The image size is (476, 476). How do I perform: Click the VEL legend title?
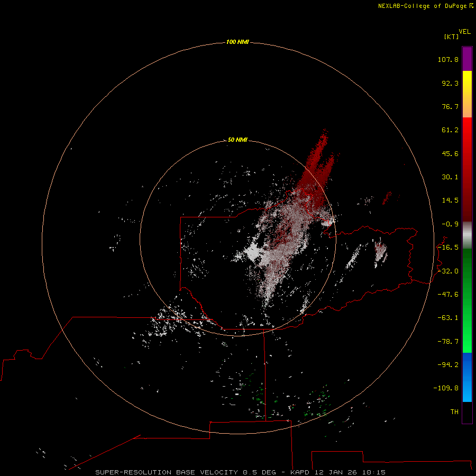(464, 32)
